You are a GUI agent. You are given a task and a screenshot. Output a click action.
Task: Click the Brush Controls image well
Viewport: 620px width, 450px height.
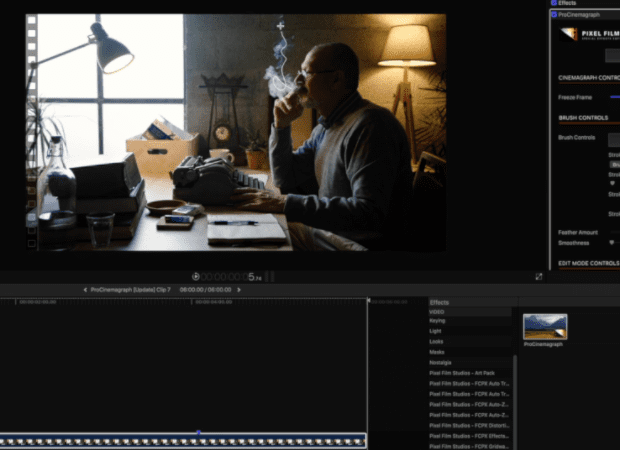614,140
